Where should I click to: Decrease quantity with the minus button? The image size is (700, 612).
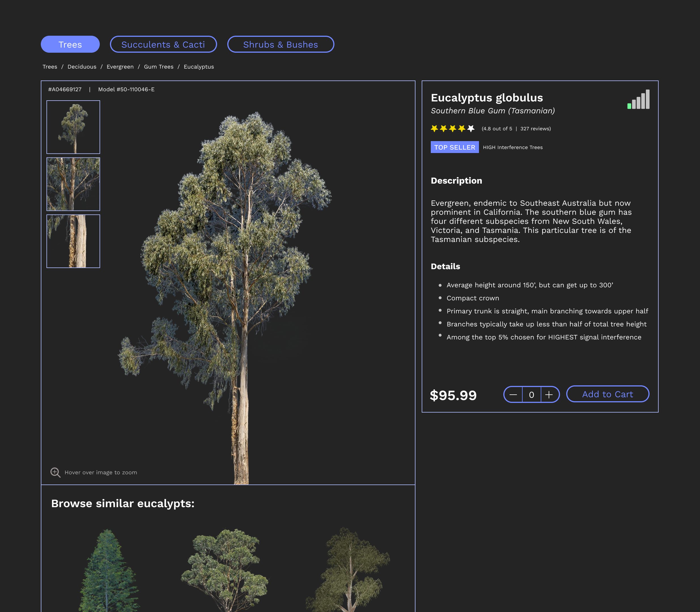513,394
